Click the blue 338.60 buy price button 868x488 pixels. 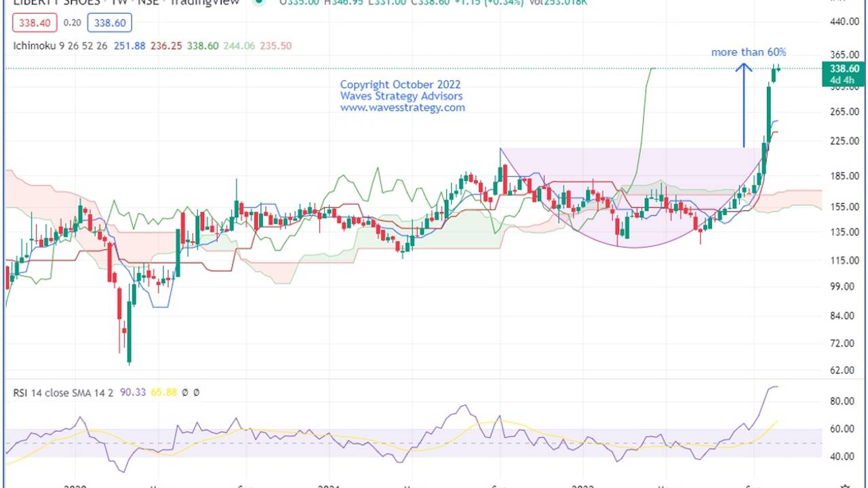[109, 23]
